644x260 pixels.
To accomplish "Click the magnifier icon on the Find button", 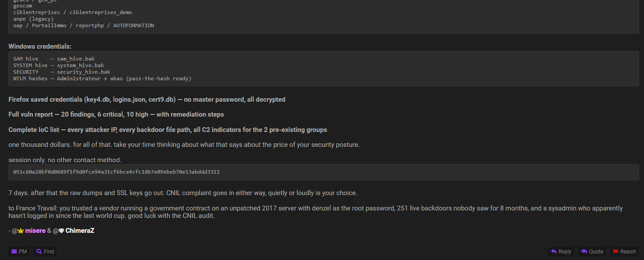I will point(39,252).
